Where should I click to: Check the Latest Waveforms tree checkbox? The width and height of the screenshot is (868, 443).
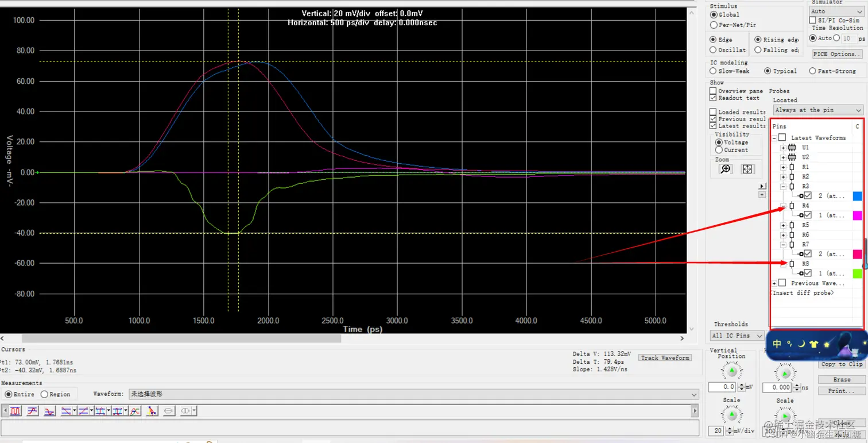pyautogui.click(x=782, y=138)
